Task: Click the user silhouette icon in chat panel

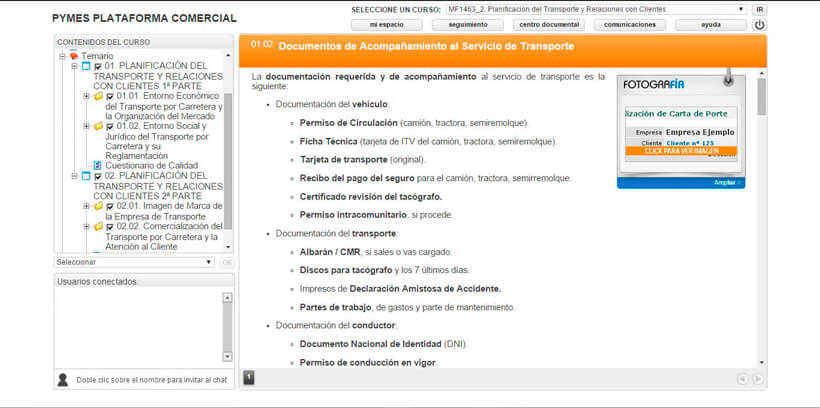Action: (63, 380)
